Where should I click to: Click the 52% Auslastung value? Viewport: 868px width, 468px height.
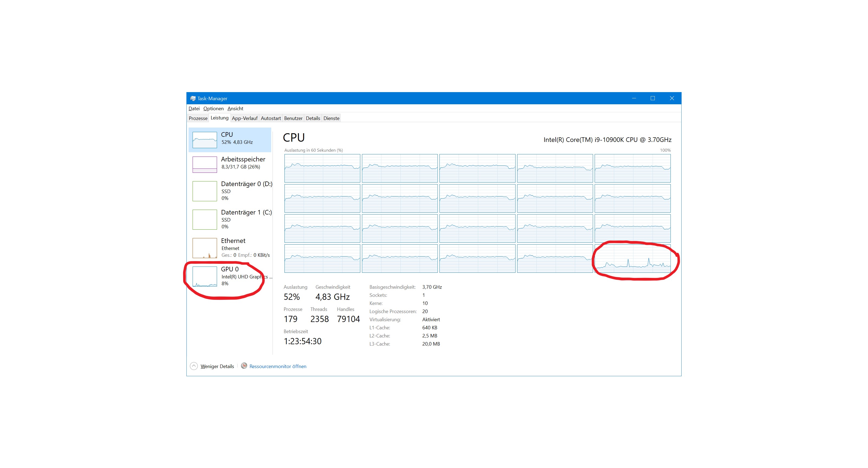292,297
